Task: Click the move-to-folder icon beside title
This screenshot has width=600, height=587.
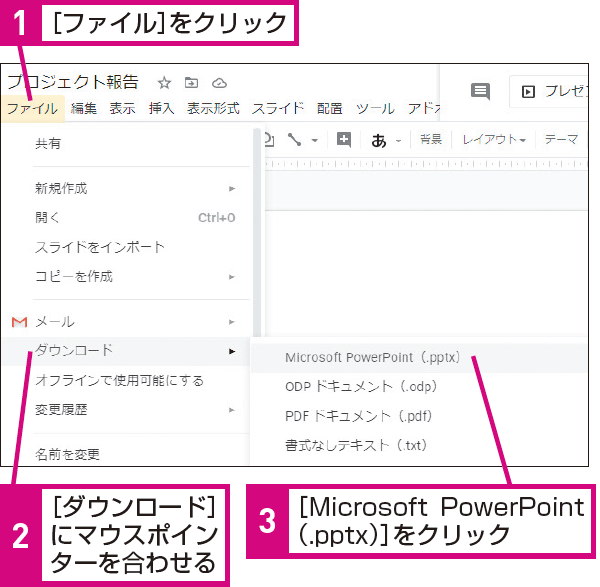Action: pyautogui.click(x=191, y=83)
